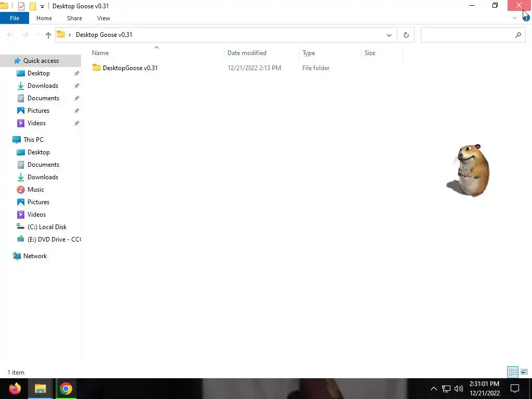
Task: Open Customize Quick Access Toolbar dropdown
Action: [x=42, y=6]
